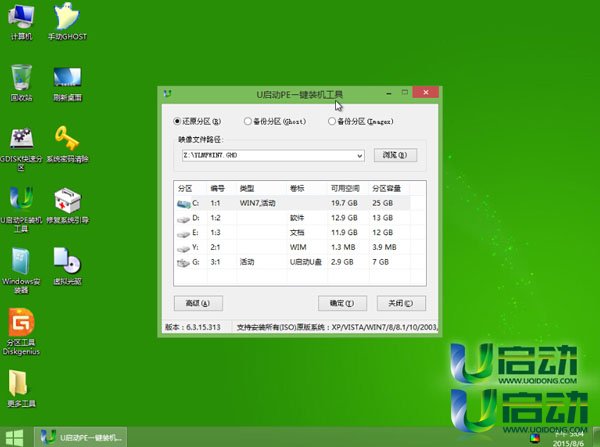Launch the 系统密码清除 key icon
The height and width of the screenshot is (447, 600).
click(67, 145)
